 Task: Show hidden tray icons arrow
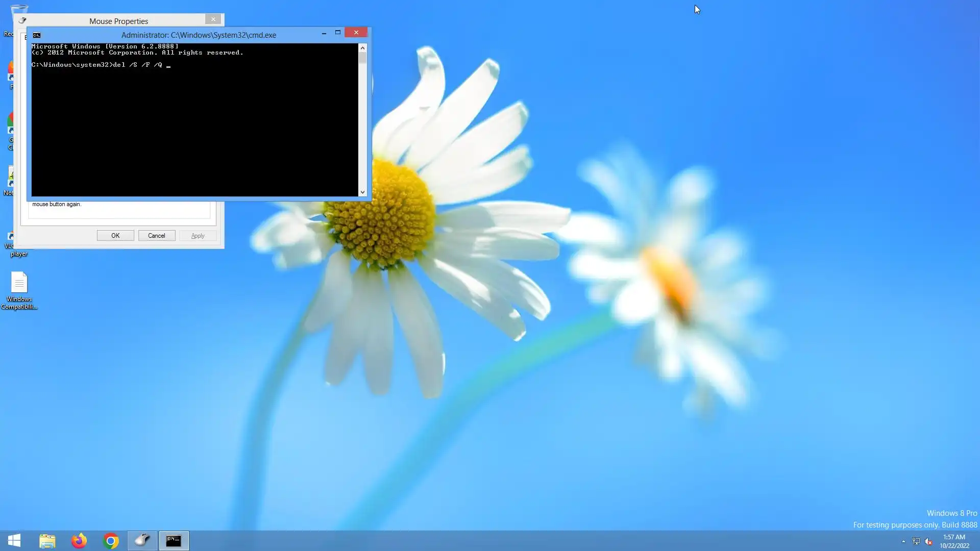point(903,541)
